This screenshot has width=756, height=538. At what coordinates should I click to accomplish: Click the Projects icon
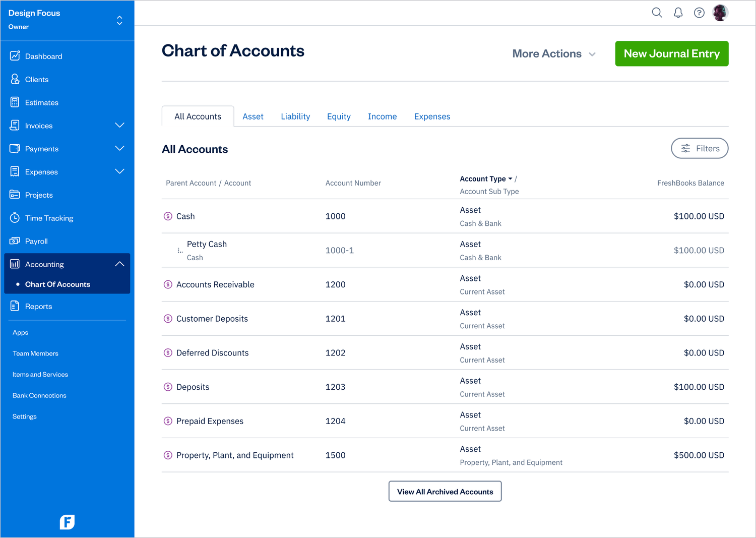(x=15, y=195)
